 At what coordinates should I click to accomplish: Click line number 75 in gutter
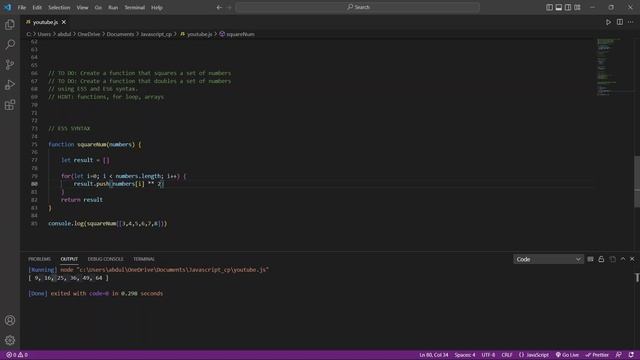tap(34, 144)
